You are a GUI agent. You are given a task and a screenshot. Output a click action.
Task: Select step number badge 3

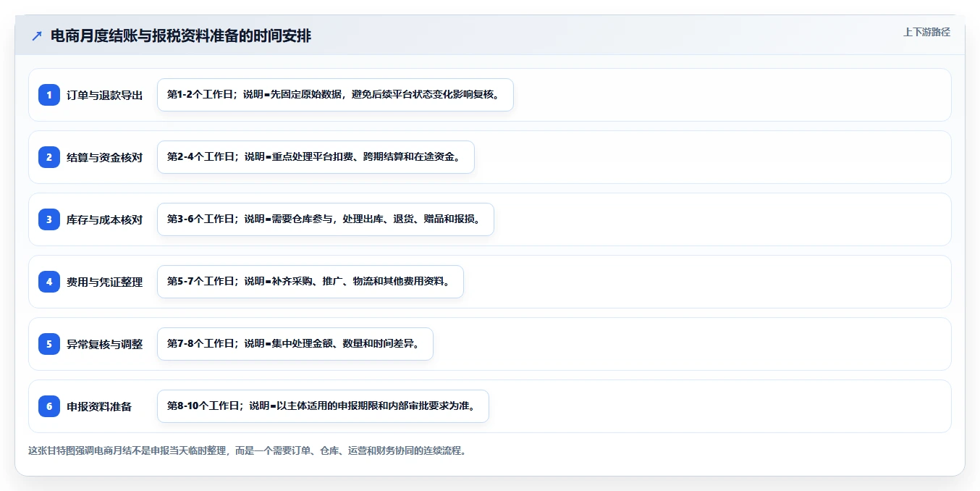tap(49, 219)
